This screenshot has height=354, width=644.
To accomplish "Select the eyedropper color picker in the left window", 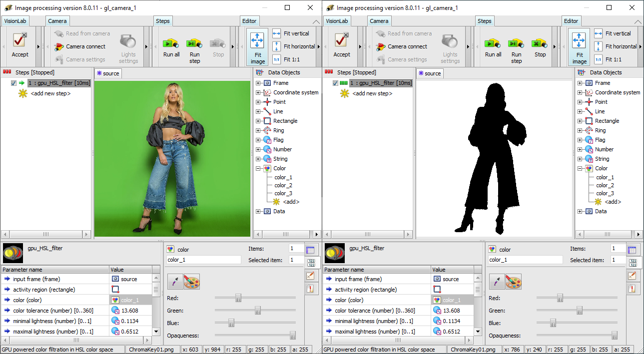I will (175, 282).
